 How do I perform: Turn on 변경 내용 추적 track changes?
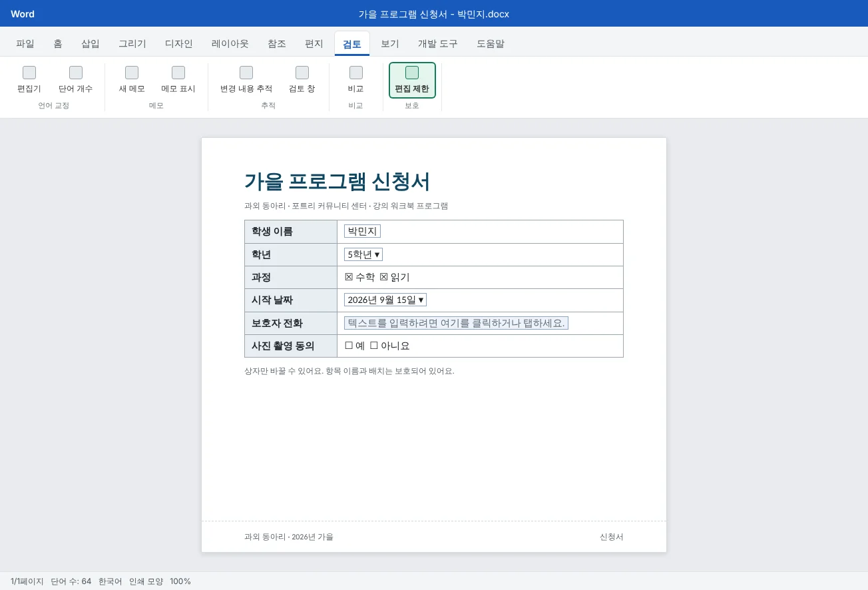246,80
